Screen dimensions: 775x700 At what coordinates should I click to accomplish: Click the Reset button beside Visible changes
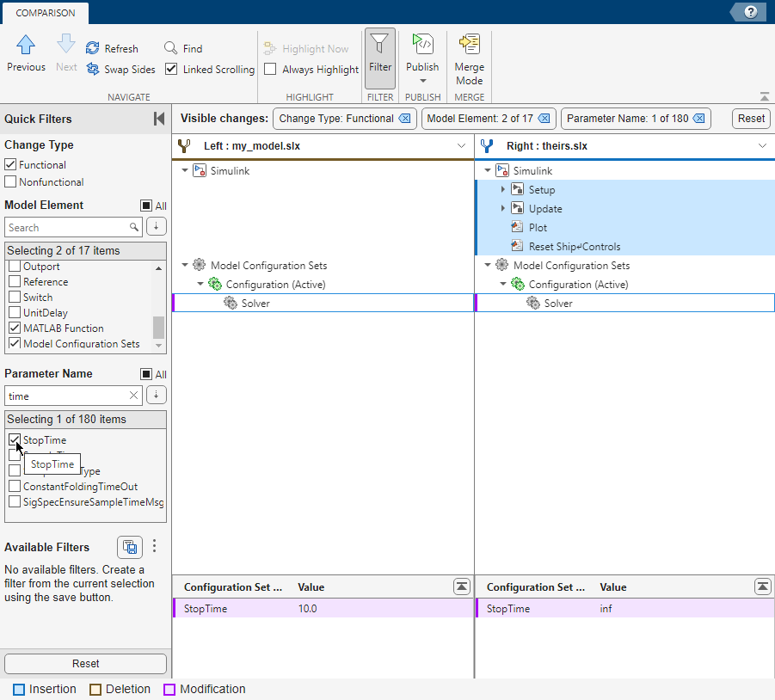point(749,118)
